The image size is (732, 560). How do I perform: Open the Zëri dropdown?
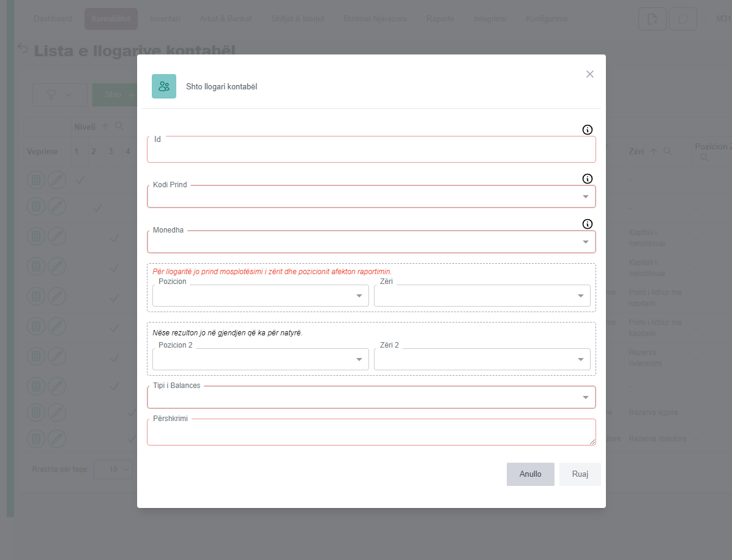581,296
